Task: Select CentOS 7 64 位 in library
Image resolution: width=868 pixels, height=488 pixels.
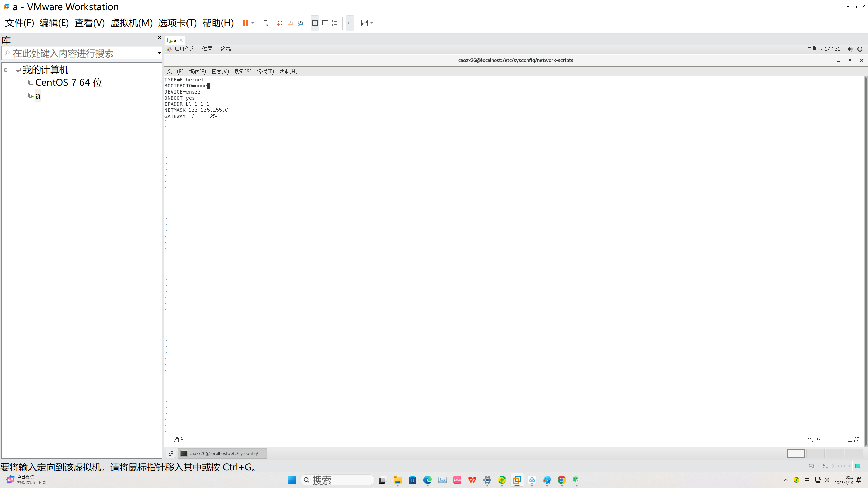Action: coord(68,82)
